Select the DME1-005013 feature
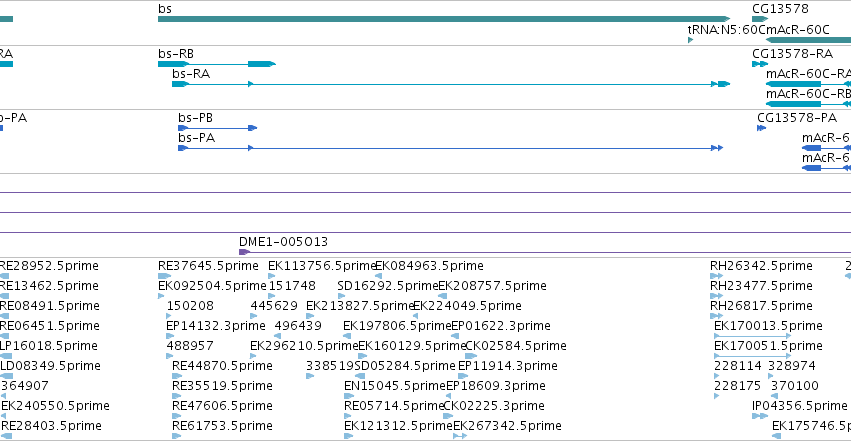851x441 pixels. pyautogui.click(x=545, y=252)
